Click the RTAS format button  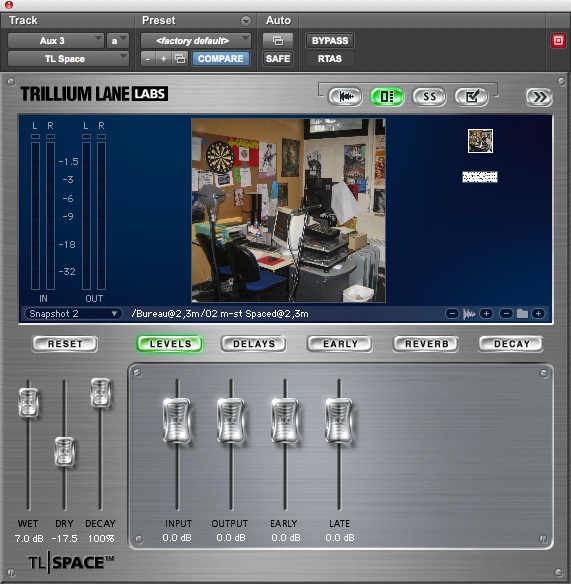click(330, 58)
